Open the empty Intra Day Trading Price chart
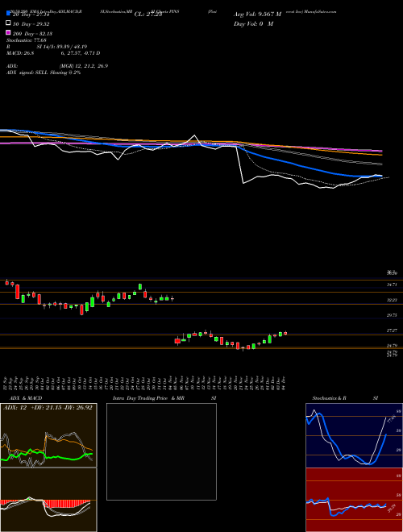The image size is (403, 532). pos(161,451)
